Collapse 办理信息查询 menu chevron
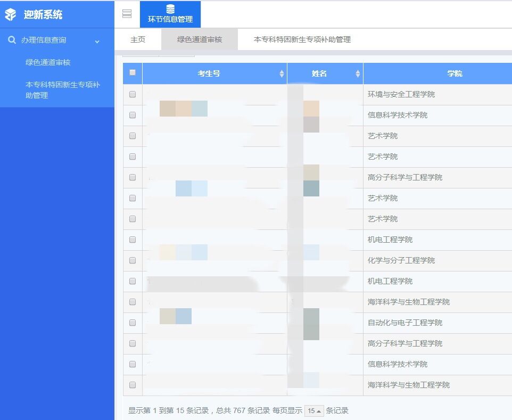This screenshot has width=512, height=420. [97, 41]
